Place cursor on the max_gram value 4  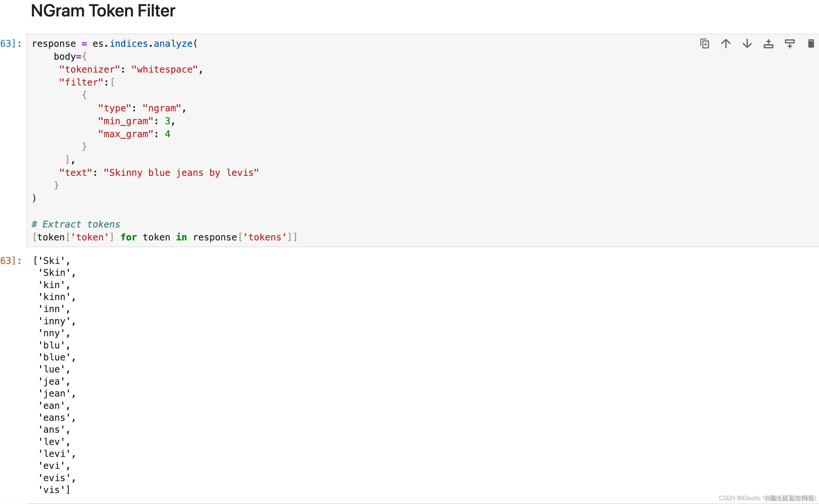tap(167, 134)
